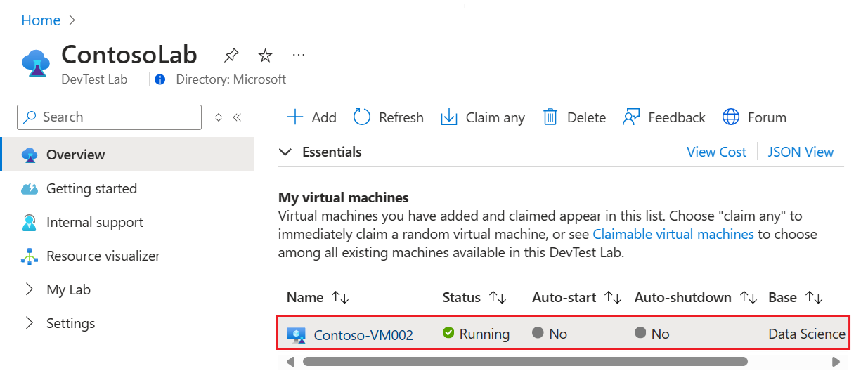Collapse the Essentials section

tap(285, 152)
